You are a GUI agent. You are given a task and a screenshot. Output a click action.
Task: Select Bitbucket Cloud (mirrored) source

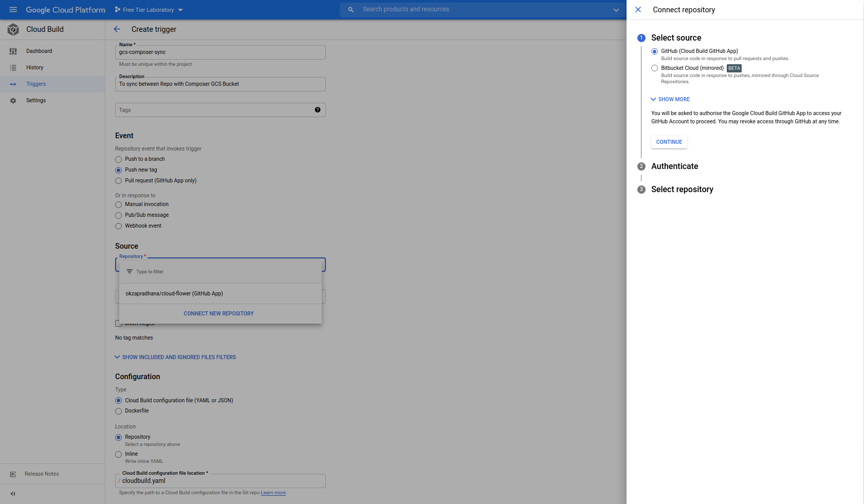tap(655, 68)
